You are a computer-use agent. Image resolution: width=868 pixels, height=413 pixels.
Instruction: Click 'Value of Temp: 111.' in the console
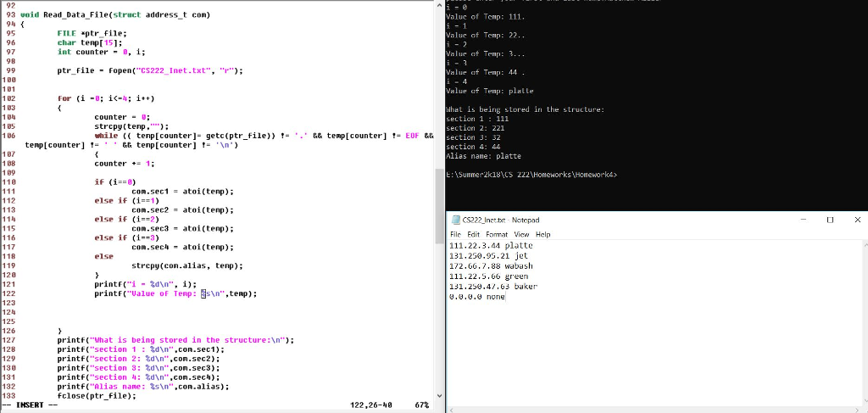[485, 17]
